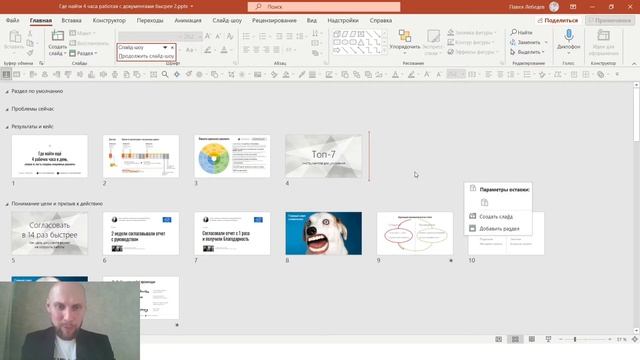Open the text highlight color button
This screenshot has height=360, width=640.
(208, 50)
